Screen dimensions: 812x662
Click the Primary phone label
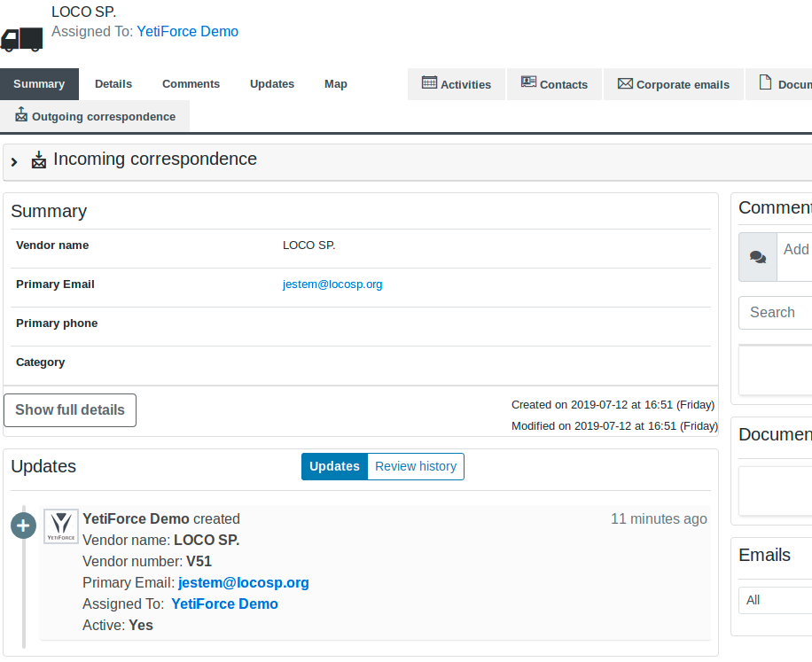point(57,323)
